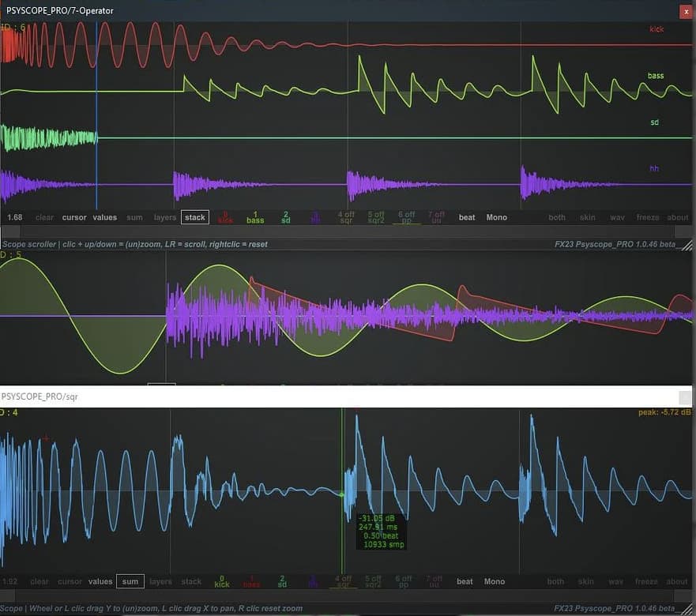The width and height of the screenshot is (696, 616).
Task: Enable cursor display in the sqr scope toolbar
Action: pyautogui.click(x=70, y=582)
